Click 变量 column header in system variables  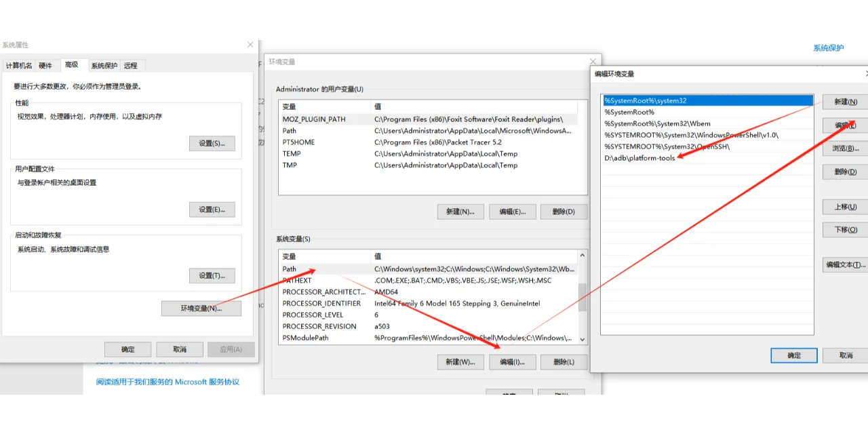(325, 256)
